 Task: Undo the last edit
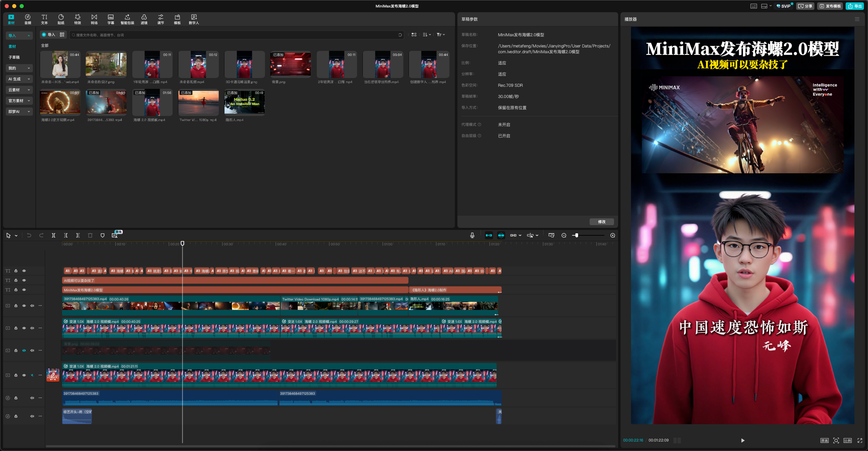pyautogui.click(x=29, y=235)
